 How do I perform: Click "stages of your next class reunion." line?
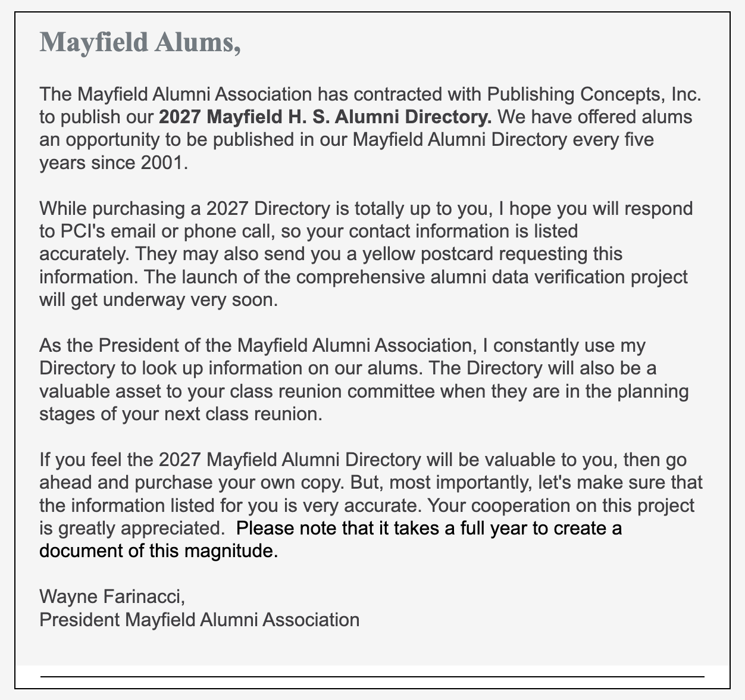[x=181, y=414]
